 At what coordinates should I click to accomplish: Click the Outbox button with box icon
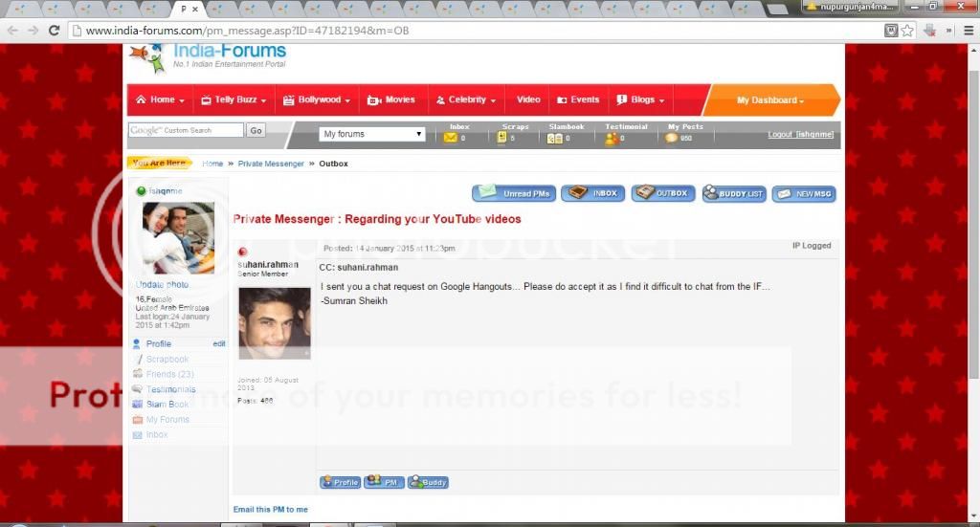(x=662, y=193)
